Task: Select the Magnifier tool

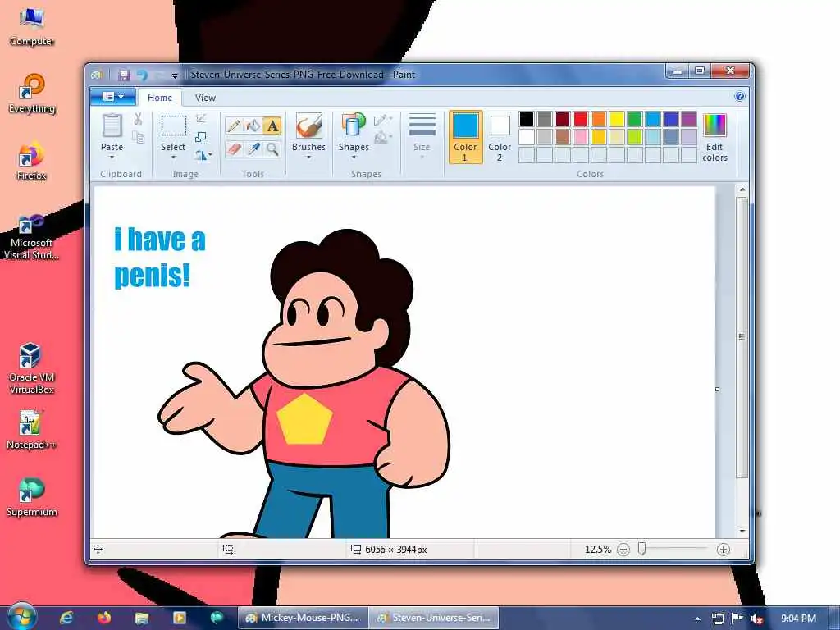Action: 272,149
